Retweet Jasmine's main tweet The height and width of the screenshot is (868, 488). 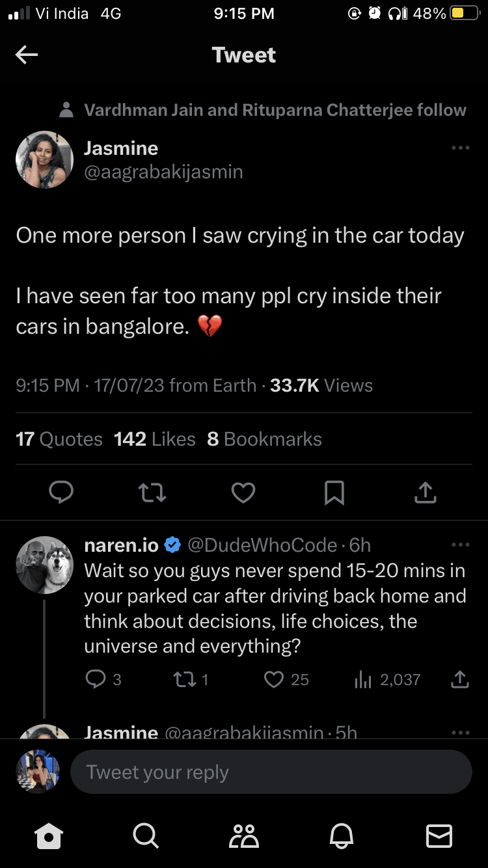pos(153,493)
